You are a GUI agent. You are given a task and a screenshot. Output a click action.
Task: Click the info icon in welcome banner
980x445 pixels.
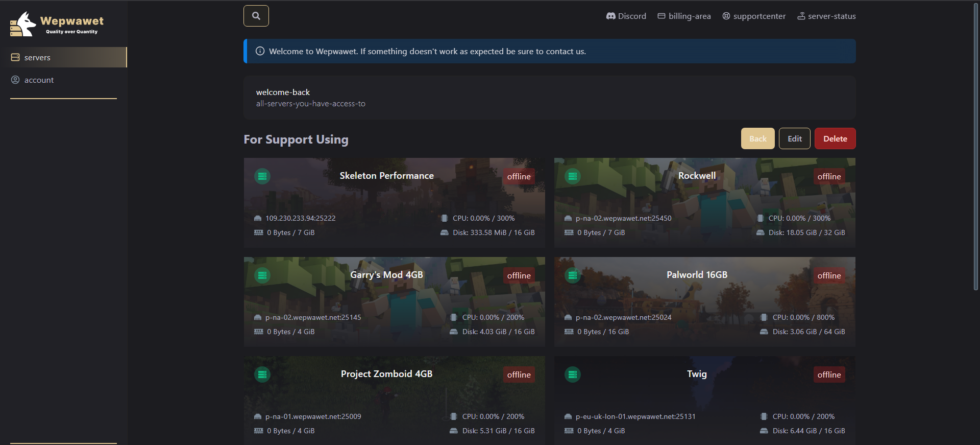[260, 51]
